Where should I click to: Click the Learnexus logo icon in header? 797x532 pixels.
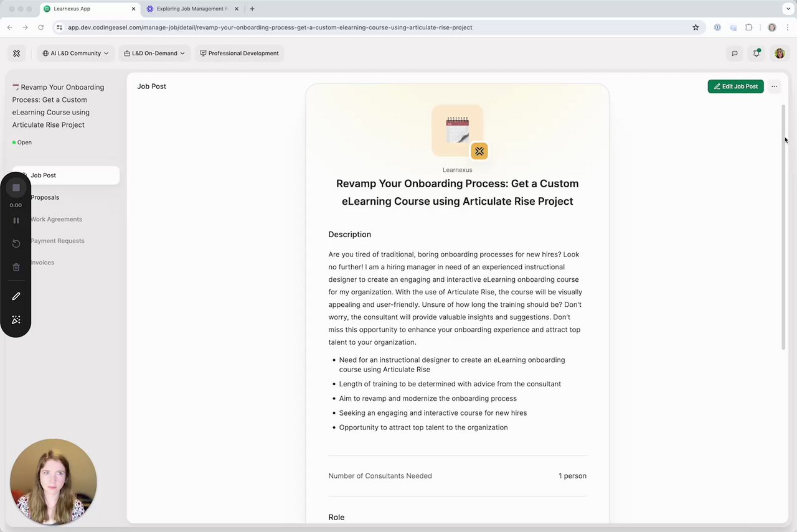pos(17,54)
